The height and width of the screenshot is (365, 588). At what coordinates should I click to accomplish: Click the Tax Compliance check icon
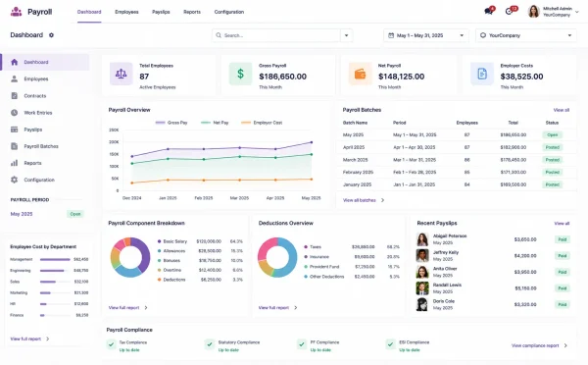(112, 344)
